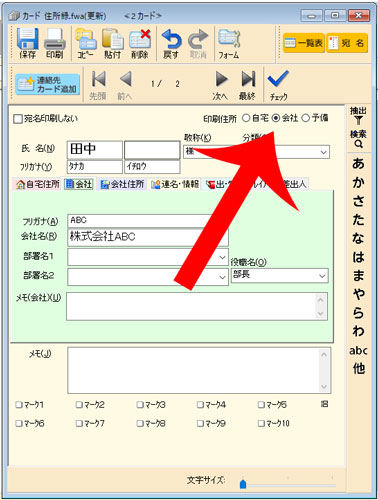Switch to the 会社 tab
Screen dimensions: 378x500
[79, 184]
